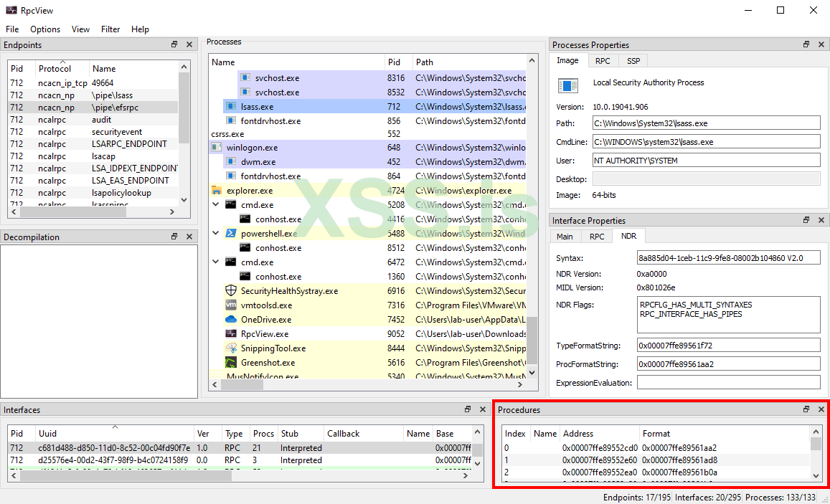Open the Help menu
Viewport: 830px width, 504px height.
point(140,29)
